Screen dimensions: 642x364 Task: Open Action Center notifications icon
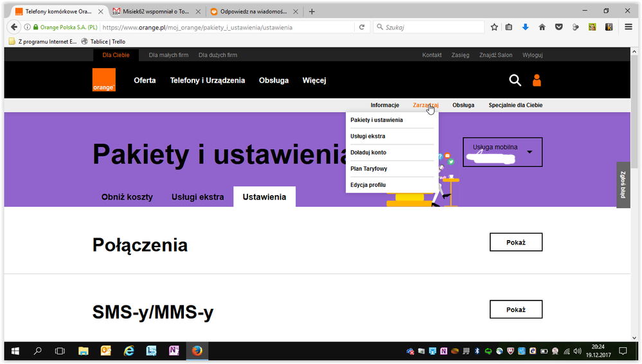click(623, 351)
